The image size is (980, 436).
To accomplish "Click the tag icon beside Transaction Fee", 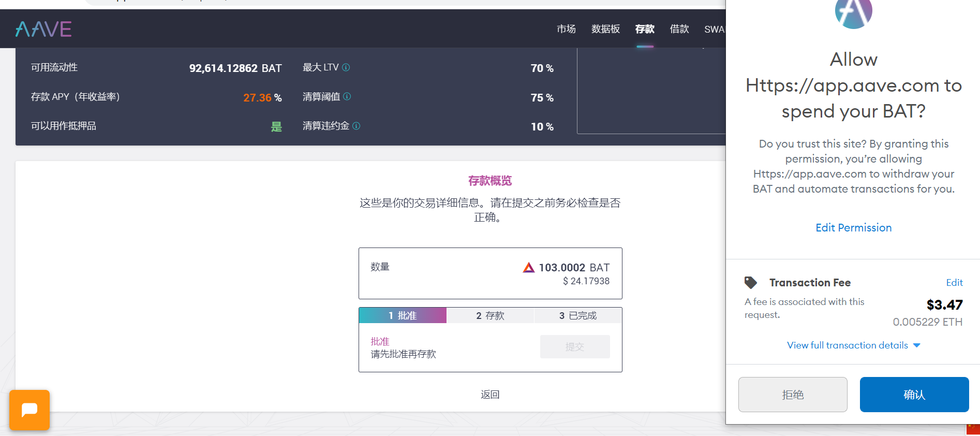I will point(751,283).
